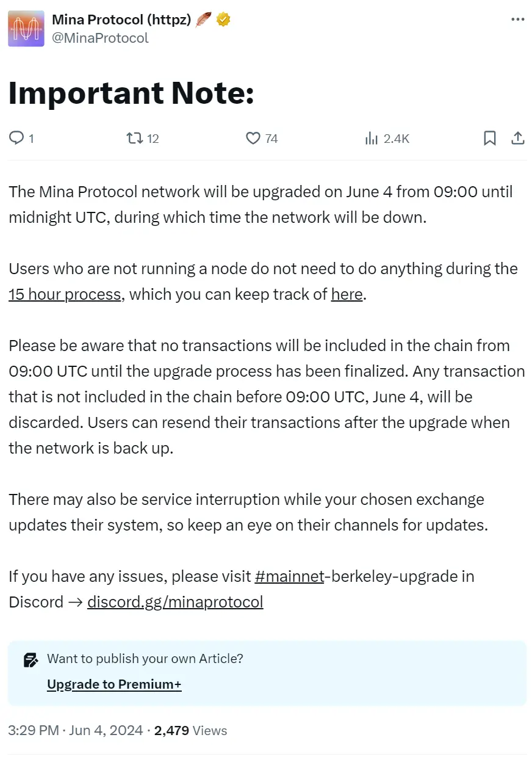This screenshot has height=765, width=532.
Task: Open the view analytics bar chart icon
Action: pos(371,139)
